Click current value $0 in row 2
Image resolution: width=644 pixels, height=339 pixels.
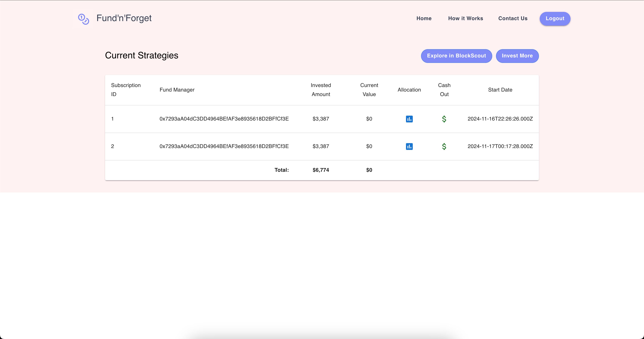pos(369,146)
